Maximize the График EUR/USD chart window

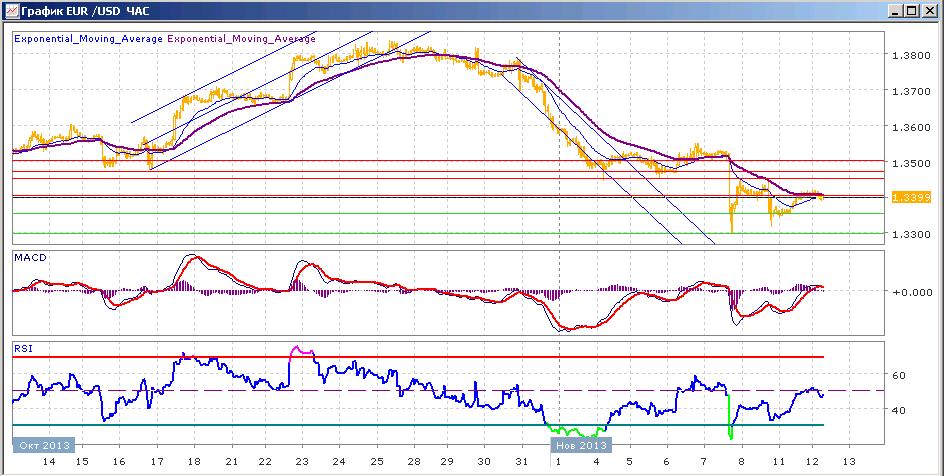click(x=912, y=11)
